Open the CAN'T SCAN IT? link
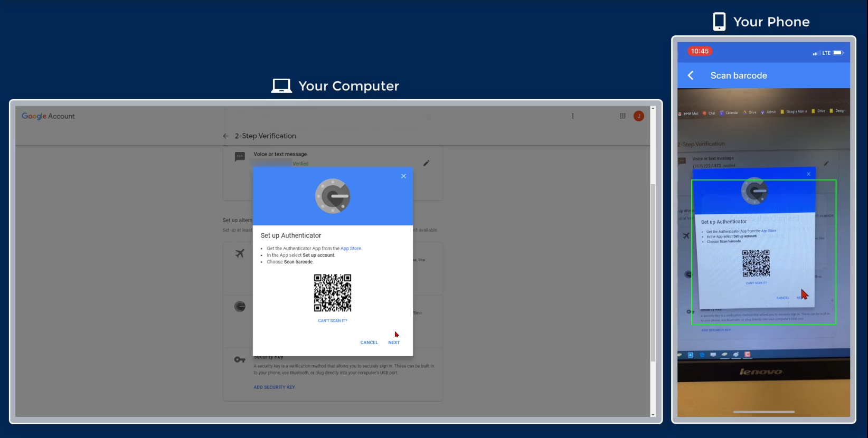The image size is (868, 438). [333, 321]
